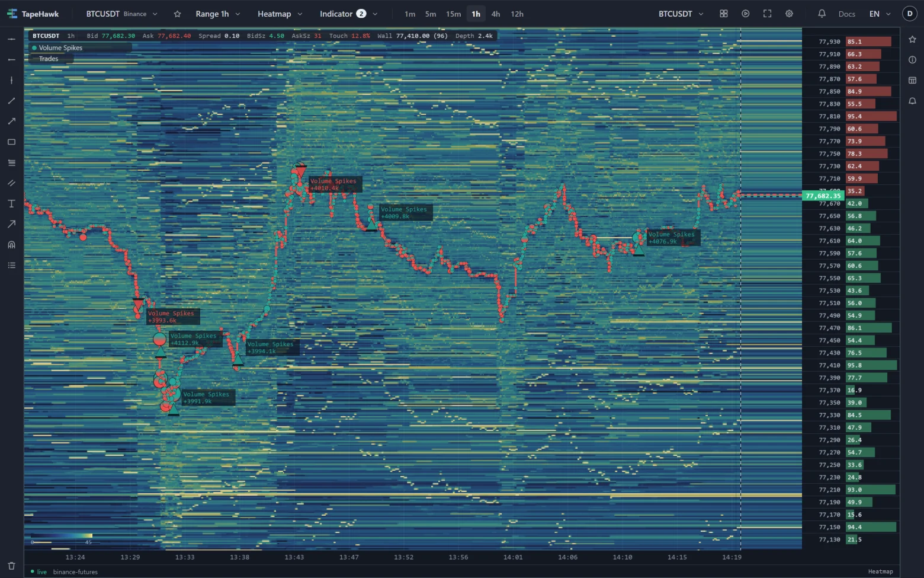
Task: Click the current price label 77,682.35
Action: [x=823, y=196]
